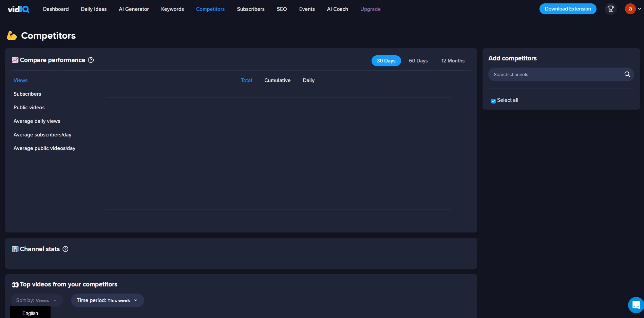
Task: Open Daily Ideas page
Action: tap(94, 9)
